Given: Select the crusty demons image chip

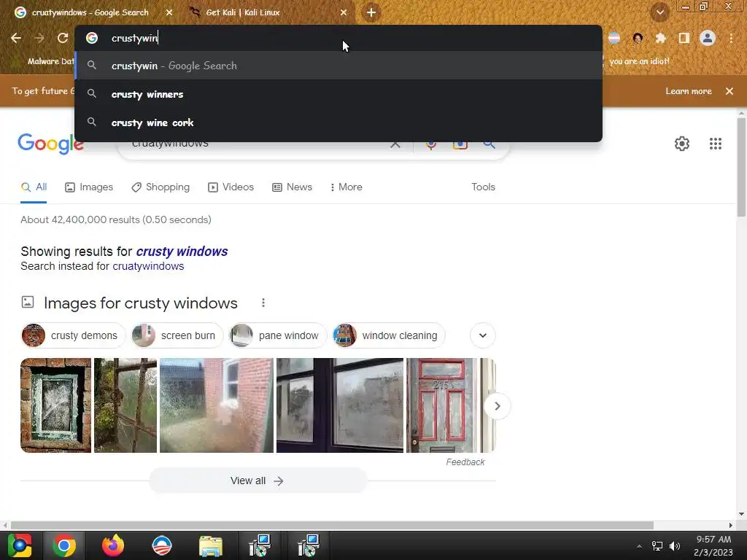Looking at the screenshot, I should (73, 335).
